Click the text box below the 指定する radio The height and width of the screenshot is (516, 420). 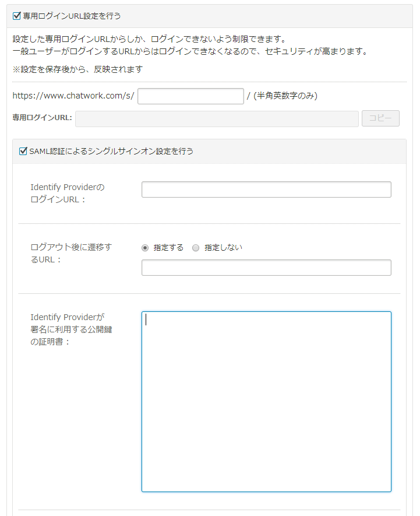pos(266,268)
